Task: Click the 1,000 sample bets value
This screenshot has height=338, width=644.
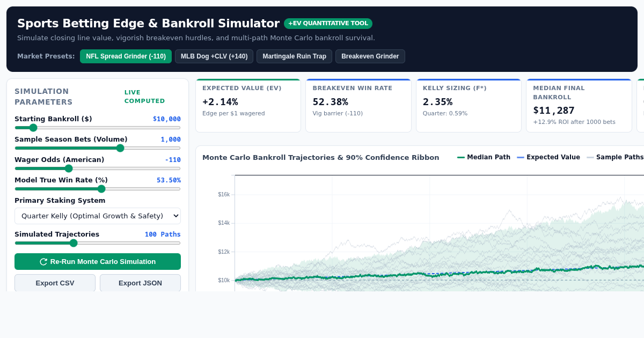Action: 171,139
